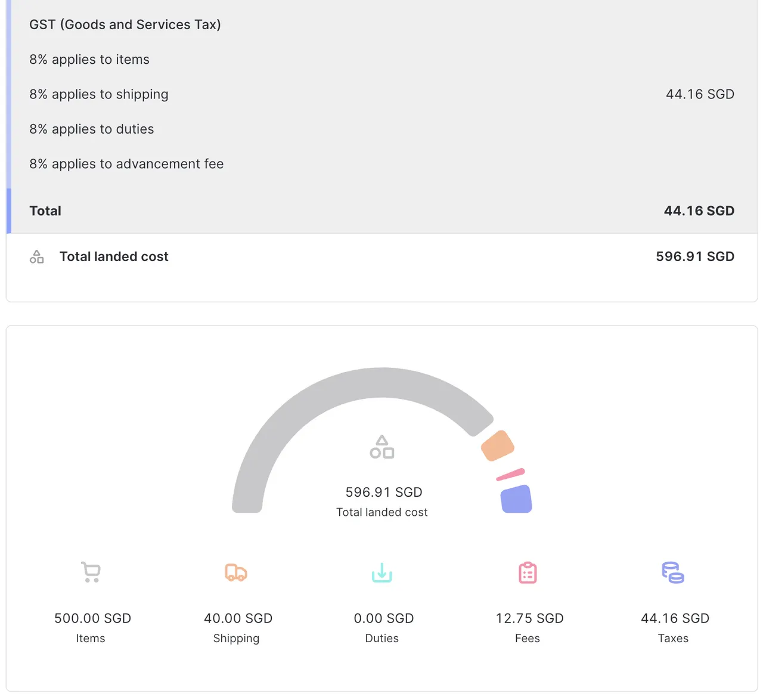Click the shopping cart Items icon
This screenshot has height=700, width=763.
tap(91, 572)
